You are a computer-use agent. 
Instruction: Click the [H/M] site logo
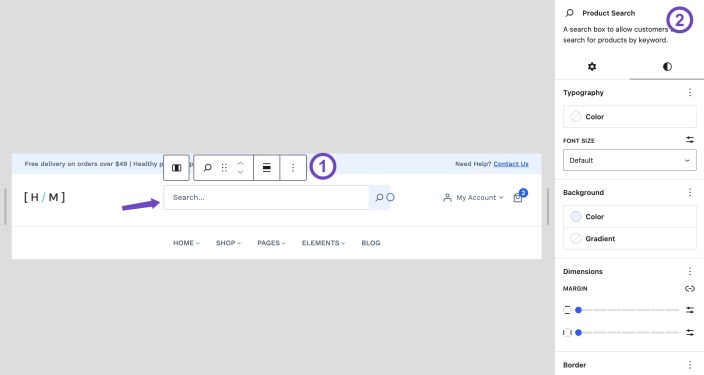click(x=44, y=197)
